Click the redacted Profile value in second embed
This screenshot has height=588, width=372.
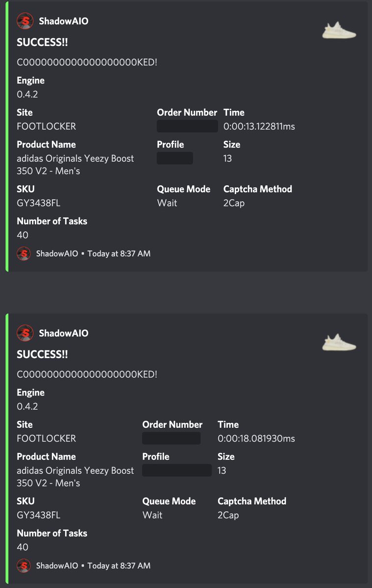point(177,470)
